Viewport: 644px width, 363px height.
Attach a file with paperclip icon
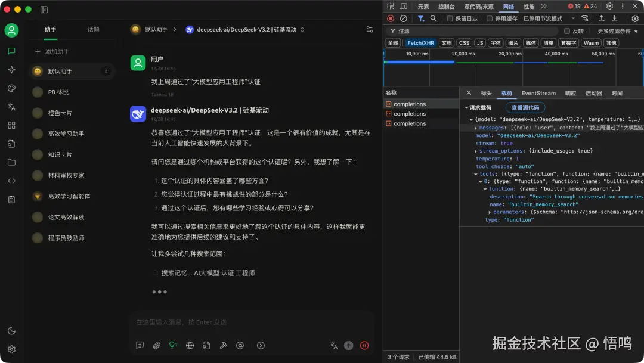click(156, 345)
